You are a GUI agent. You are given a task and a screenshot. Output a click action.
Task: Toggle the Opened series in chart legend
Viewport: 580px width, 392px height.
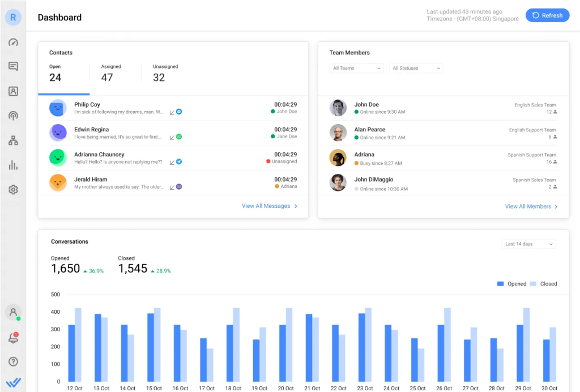click(511, 284)
